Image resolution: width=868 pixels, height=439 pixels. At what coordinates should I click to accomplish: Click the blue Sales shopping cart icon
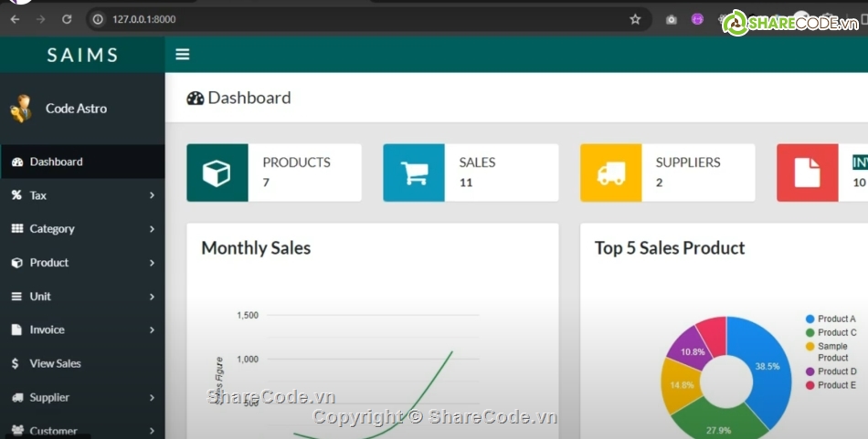pyautogui.click(x=414, y=172)
